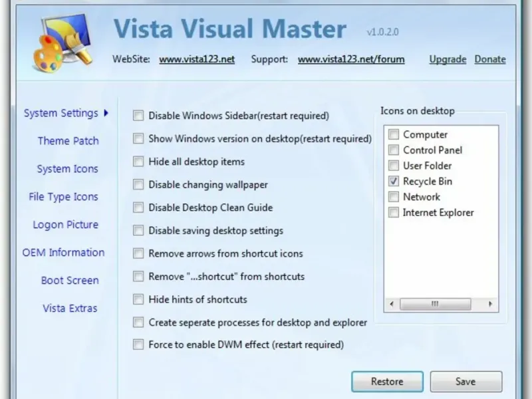This screenshot has height=399, width=532.
Task: Open Logon Picture section
Action: (65, 225)
